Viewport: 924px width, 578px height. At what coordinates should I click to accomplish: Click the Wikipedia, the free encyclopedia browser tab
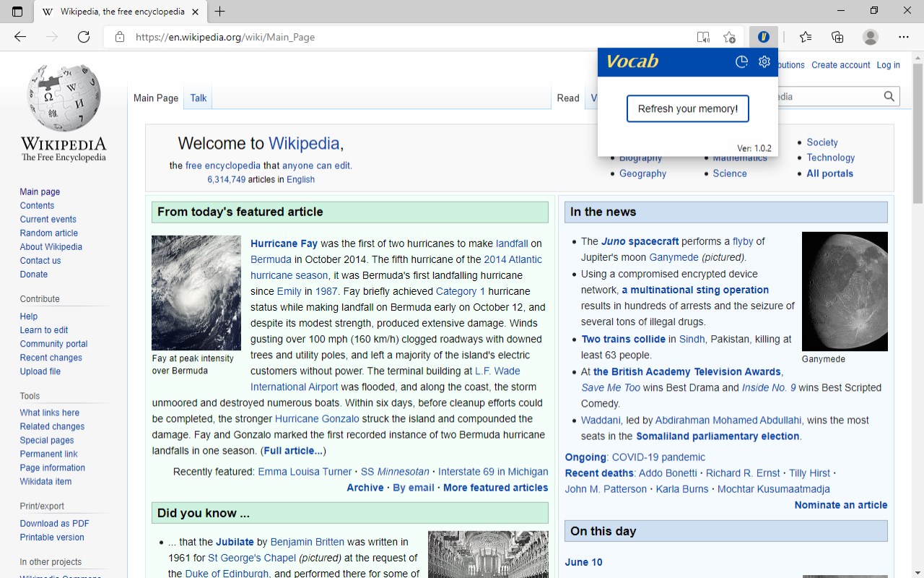coord(121,12)
